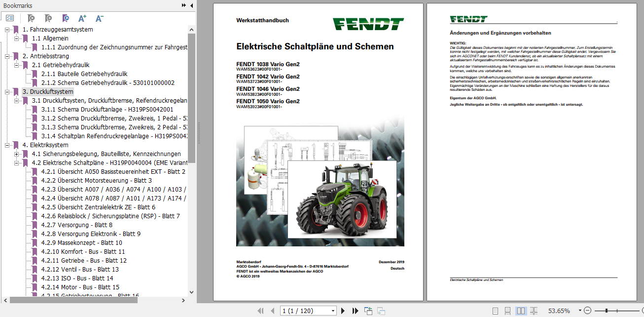644x317 pixels.
Task: Open bookmark 4.2.11 Getriebe - Bus
Action: [x=84, y=261]
